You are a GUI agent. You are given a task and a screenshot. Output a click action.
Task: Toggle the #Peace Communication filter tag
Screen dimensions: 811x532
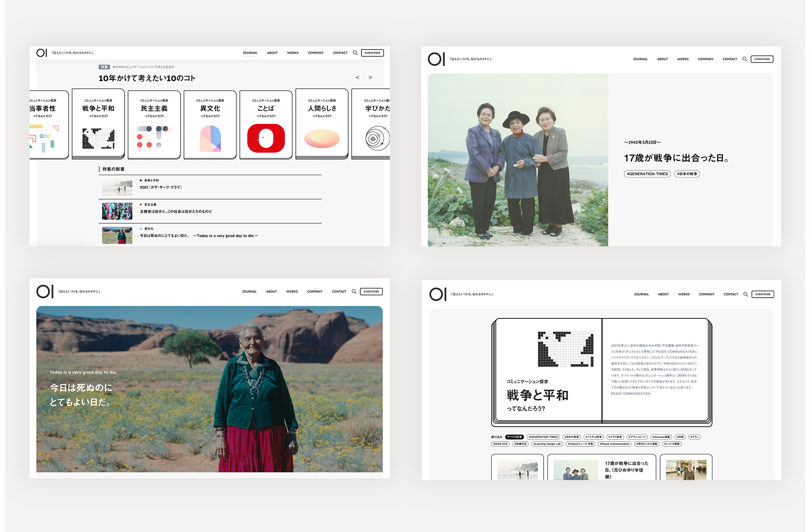(614, 444)
